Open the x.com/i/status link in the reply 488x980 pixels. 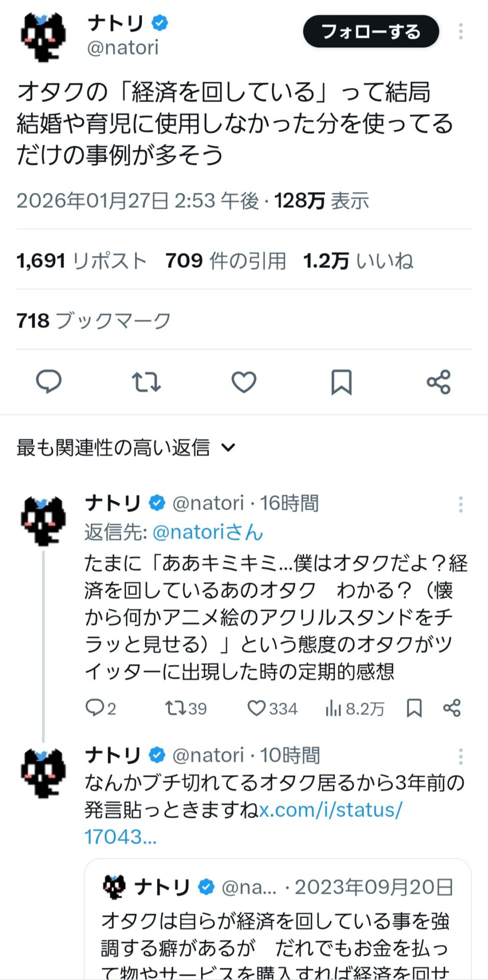[x=330, y=810]
